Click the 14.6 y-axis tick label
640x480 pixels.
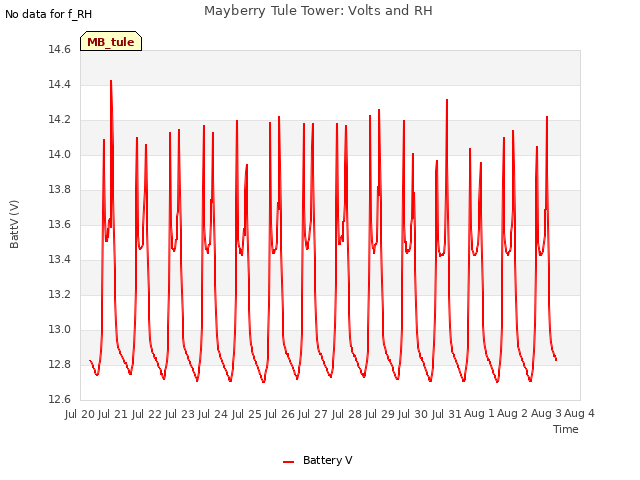tap(59, 50)
